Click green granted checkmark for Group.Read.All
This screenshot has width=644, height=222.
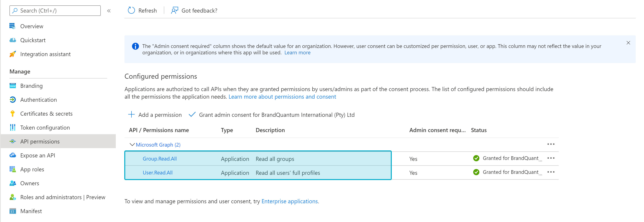(476, 158)
